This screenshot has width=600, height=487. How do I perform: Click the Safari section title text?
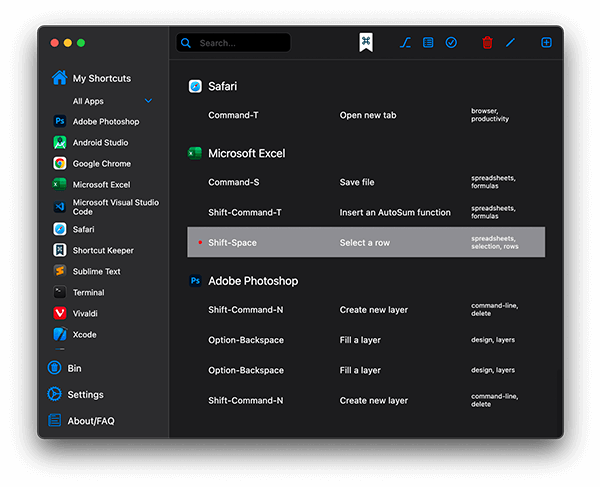tap(222, 86)
